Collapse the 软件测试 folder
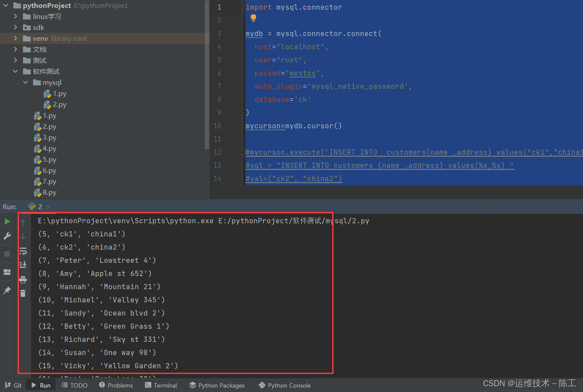583x392 pixels. [x=16, y=72]
